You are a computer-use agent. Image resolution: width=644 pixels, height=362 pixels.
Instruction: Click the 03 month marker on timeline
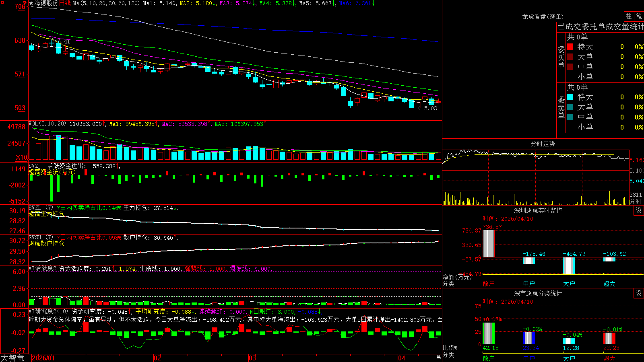pos(252,358)
